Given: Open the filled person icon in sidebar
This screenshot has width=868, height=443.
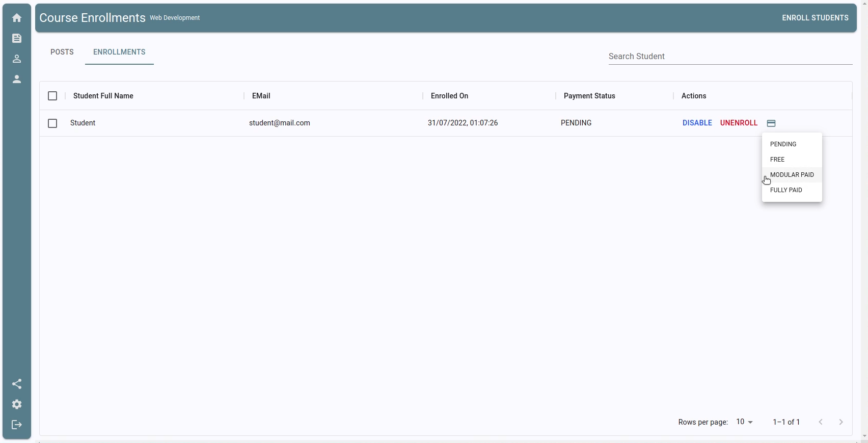Looking at the screenshot, I should [x=17, y=79].
